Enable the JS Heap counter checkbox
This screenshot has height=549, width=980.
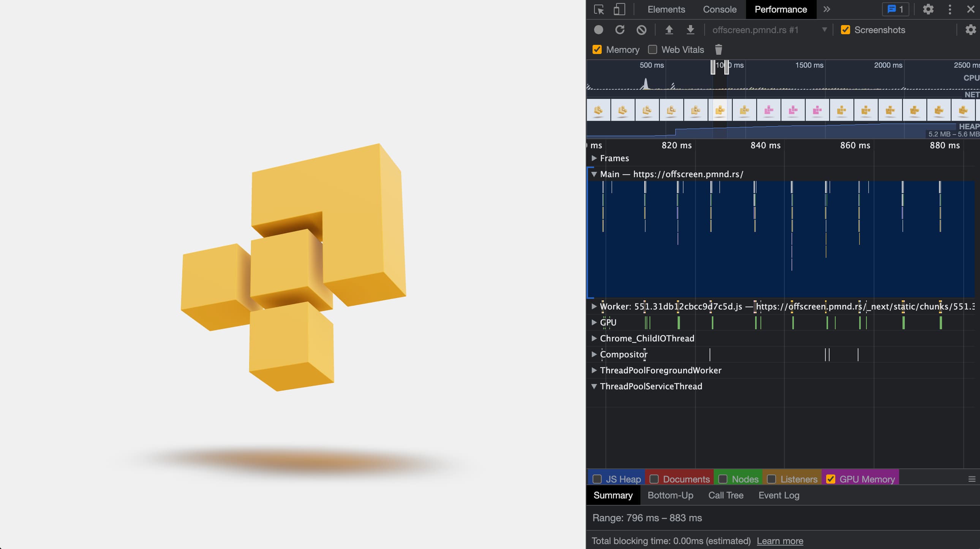[597, 479]
